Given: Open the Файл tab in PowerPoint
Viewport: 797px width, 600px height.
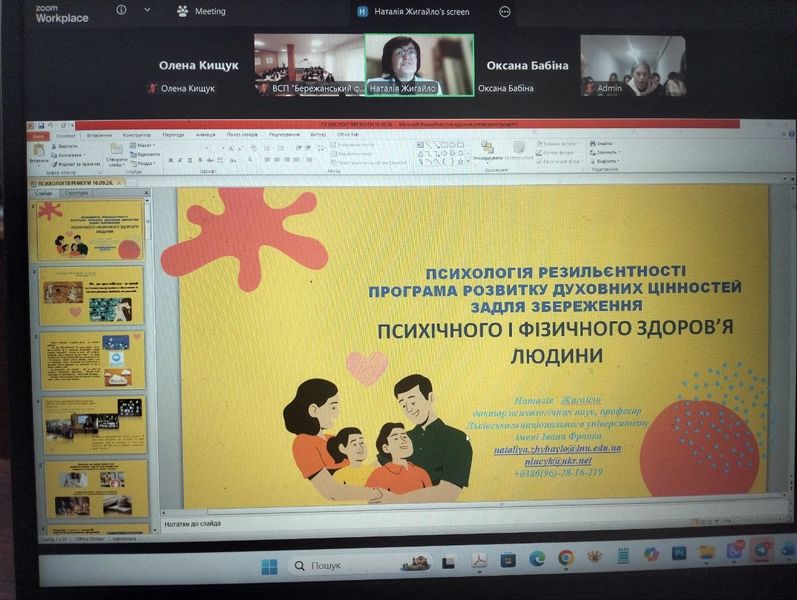Looking at the screenshot, I should 39,136.
